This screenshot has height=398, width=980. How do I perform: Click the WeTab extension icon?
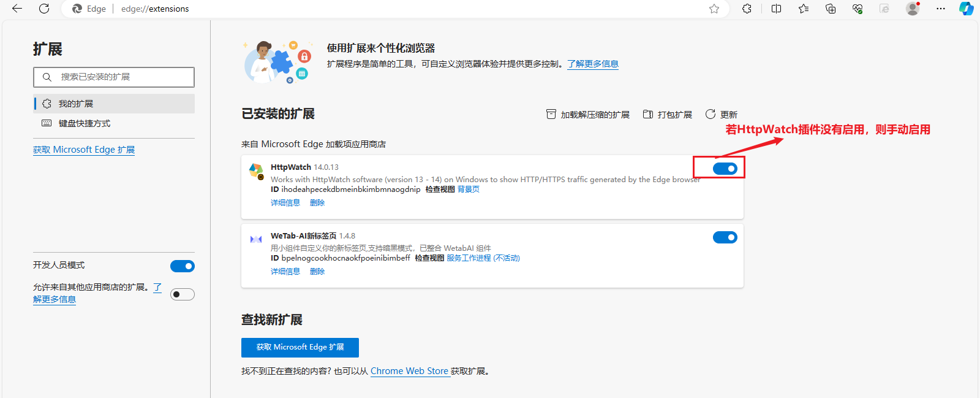(256, 239)
